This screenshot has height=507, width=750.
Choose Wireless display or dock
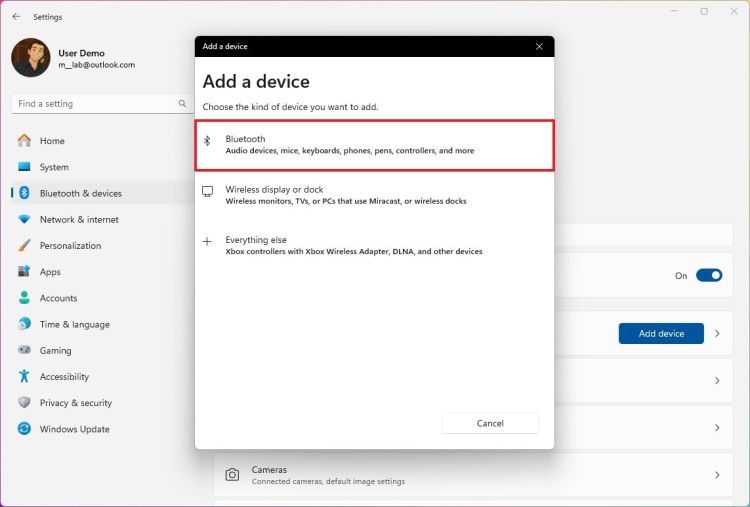click(x=374, y=195)
